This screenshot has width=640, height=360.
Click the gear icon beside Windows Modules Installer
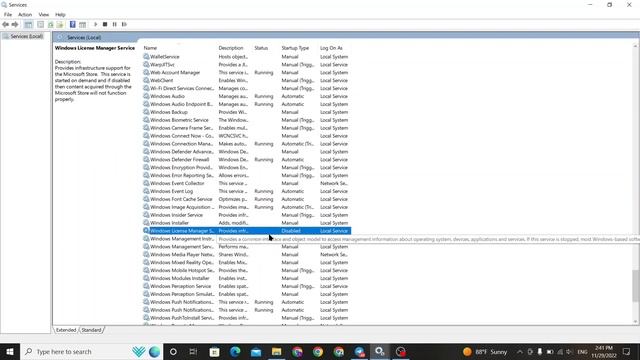tap(146, 278)
